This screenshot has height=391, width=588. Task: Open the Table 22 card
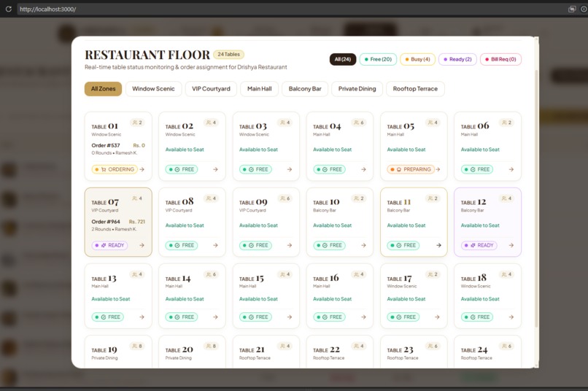[x=340, y=352]
